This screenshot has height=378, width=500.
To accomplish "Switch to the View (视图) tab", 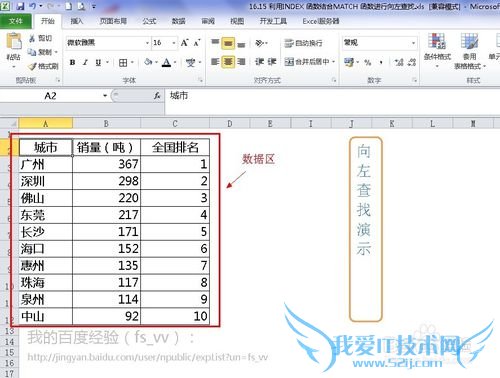I will point(237,21).
